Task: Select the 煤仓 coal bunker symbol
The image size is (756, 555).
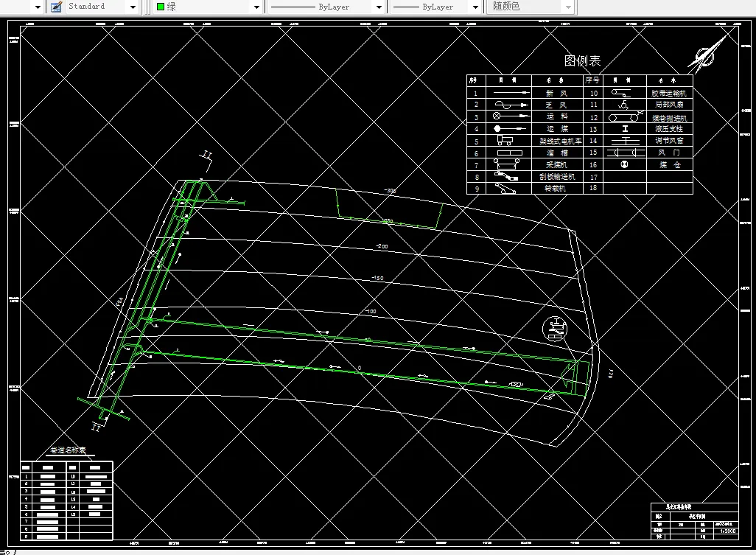Action: (x=624, y=164)
